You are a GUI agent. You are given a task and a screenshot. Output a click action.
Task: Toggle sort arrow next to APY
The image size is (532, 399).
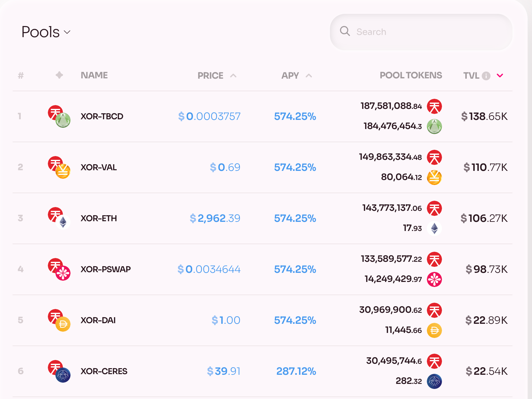pyautogui.click(x=309, y=76)
